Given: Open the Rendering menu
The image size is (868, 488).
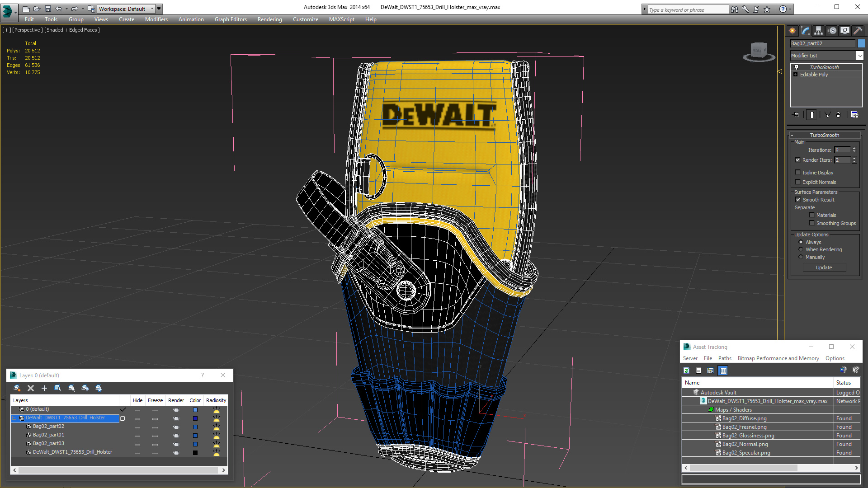Looking at the screenshot, I should coord(269,19).
